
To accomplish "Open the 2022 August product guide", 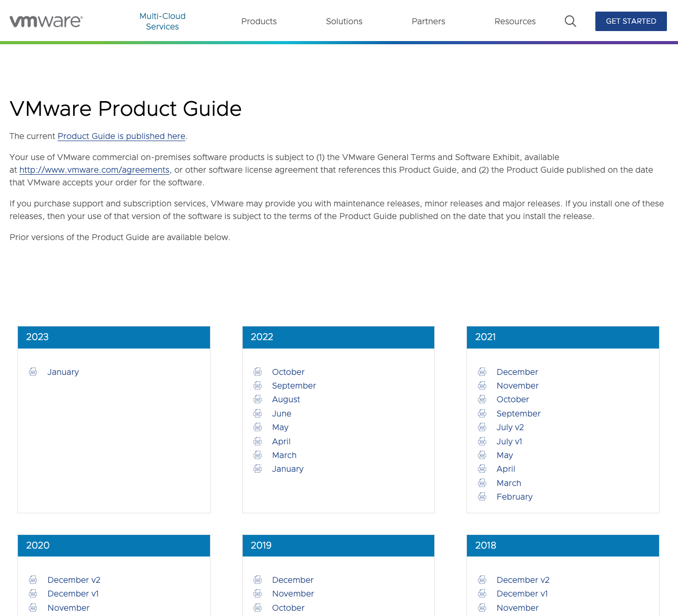I will [286, 399].
